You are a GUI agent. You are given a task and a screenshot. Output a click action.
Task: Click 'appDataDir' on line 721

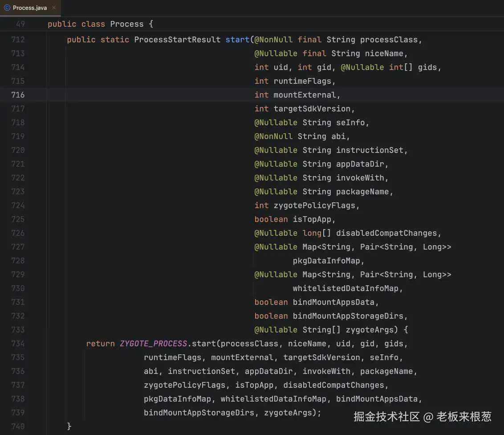point(360,164)
